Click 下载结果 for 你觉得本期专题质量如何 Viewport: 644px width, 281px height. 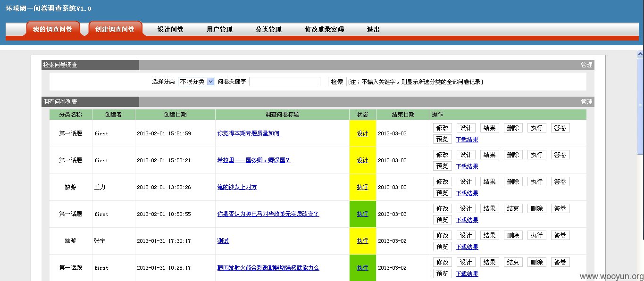[x=467, y=140]
